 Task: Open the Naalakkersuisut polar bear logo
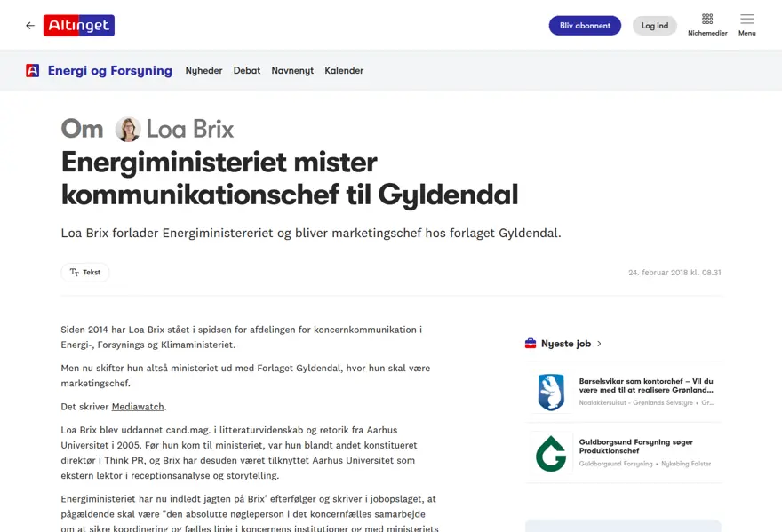pos(551,392)
